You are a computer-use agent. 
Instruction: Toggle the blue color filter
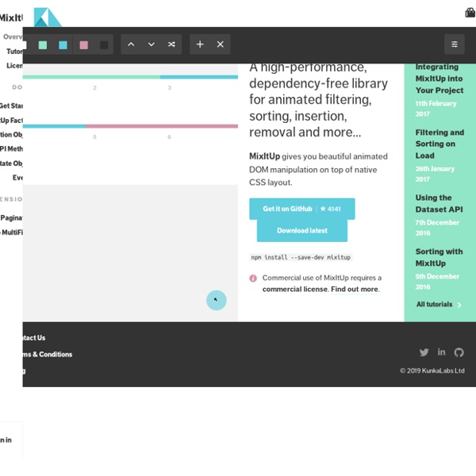pyautogui.click(x=63, y=45)
